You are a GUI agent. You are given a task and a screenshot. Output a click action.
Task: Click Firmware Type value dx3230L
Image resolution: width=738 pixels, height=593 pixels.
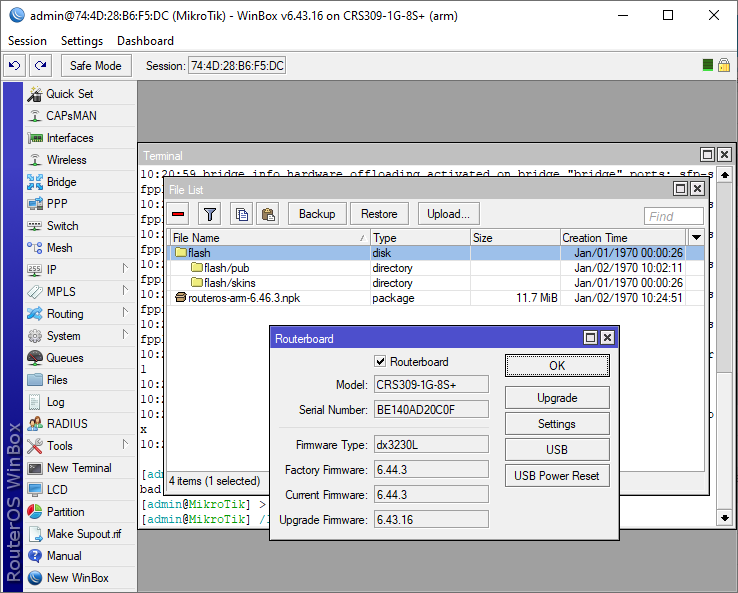(431, 444)
